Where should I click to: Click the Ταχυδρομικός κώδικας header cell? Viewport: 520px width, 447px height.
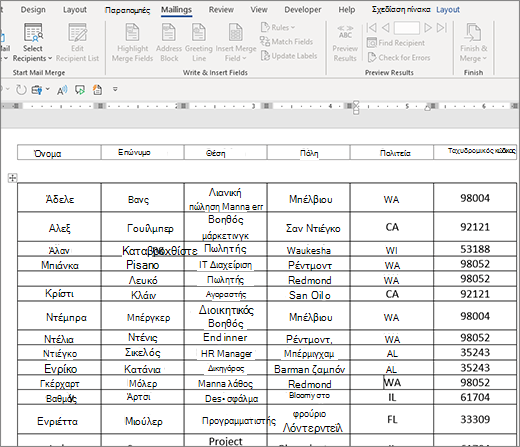(475, 153)
